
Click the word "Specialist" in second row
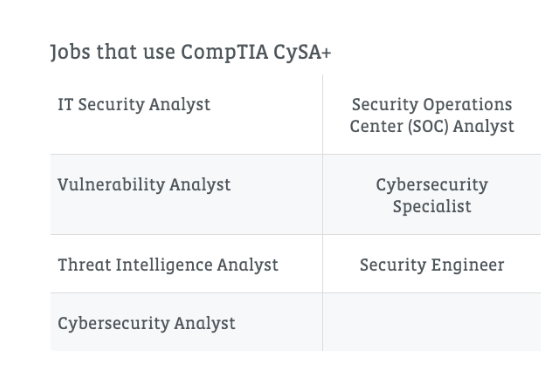[x=432, y=206]
